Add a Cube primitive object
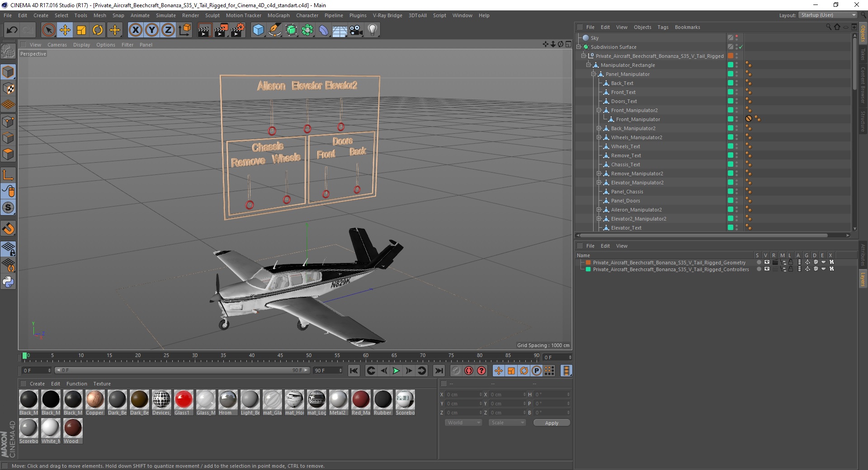 click(258, 30)
